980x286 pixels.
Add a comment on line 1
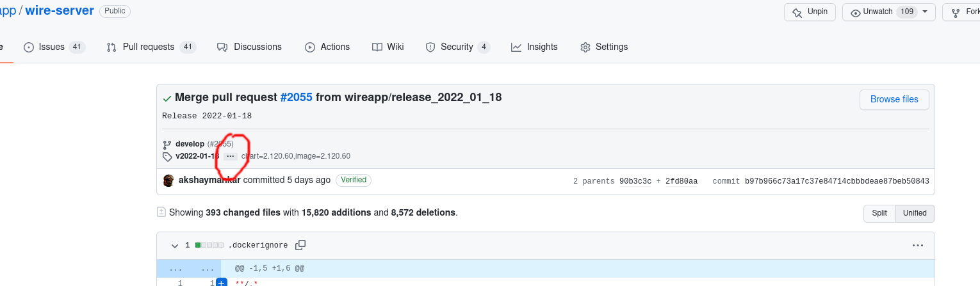(221, 283)
